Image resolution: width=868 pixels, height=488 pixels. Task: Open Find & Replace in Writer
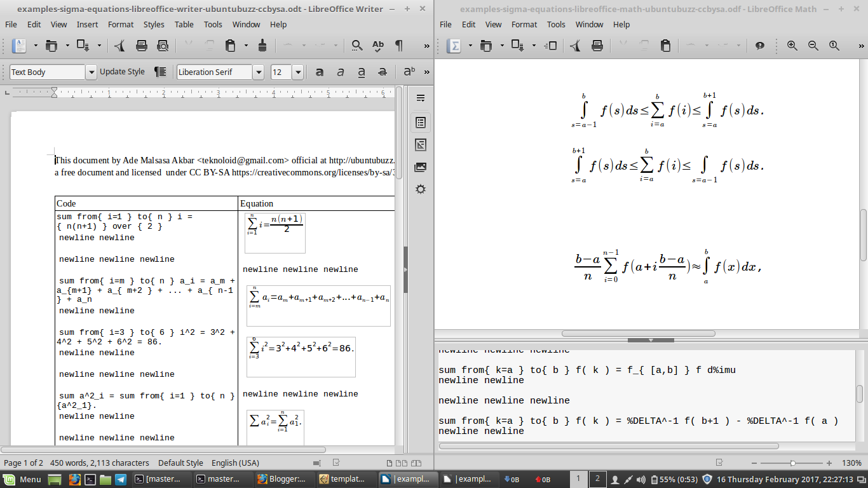coord(358,45)
